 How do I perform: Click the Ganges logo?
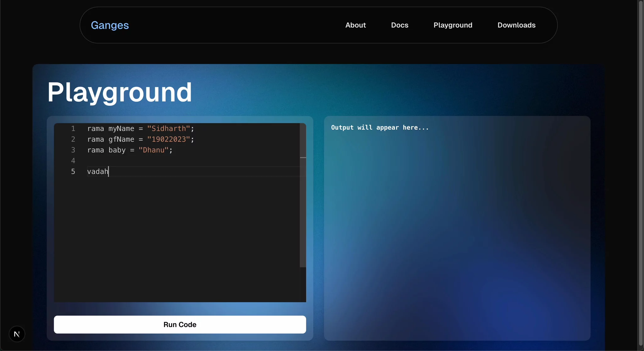pyautogui.click(x=109, y=25)
